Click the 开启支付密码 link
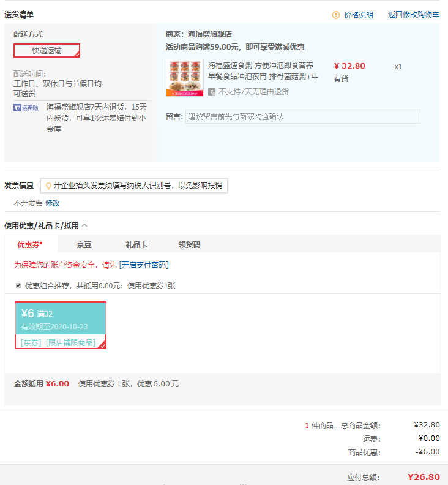The height and width of the screenshot is (485, 448). pyautogui.click(x=144, y=265)
